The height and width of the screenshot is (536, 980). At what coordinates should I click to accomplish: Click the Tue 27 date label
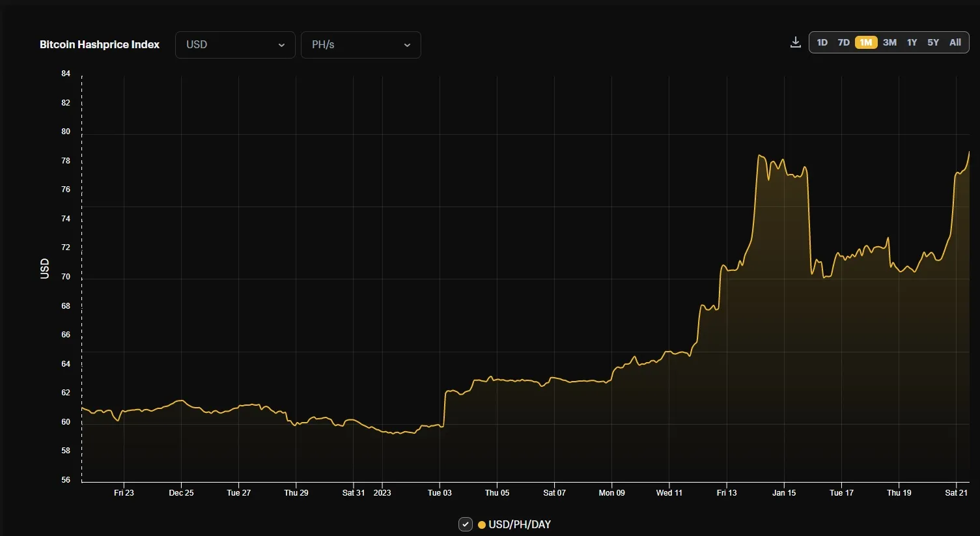[238, 493]
